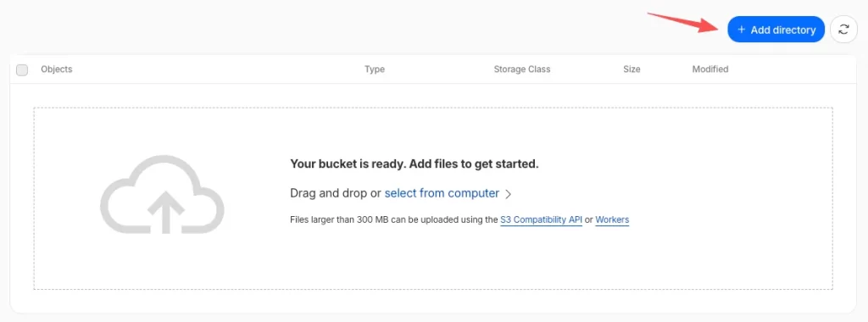Open the S3 Compatibility API link

pos(541,219)
